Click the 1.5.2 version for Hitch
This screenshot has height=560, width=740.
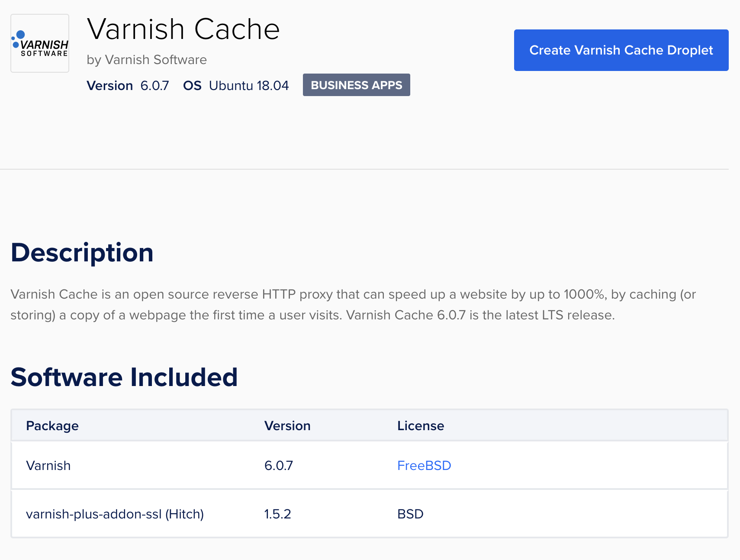click(278, 514)
